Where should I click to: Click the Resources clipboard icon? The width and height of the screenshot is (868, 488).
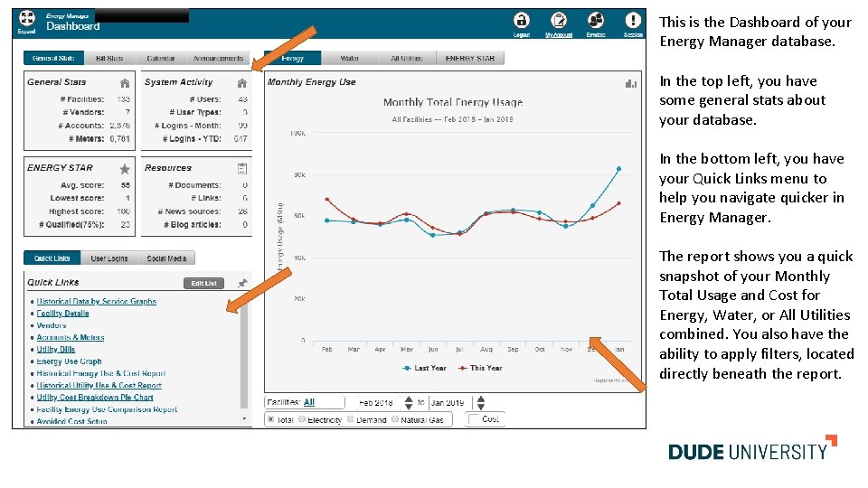click(242, 169)
